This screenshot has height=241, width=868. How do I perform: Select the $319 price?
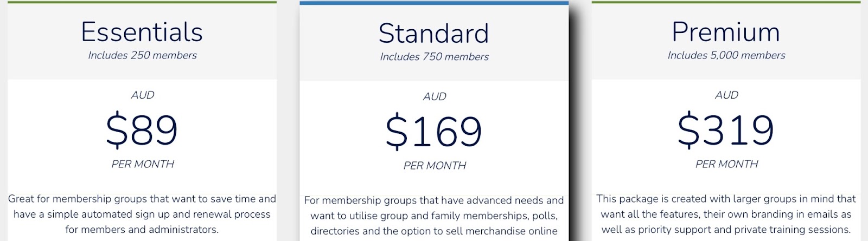(726, 130)
